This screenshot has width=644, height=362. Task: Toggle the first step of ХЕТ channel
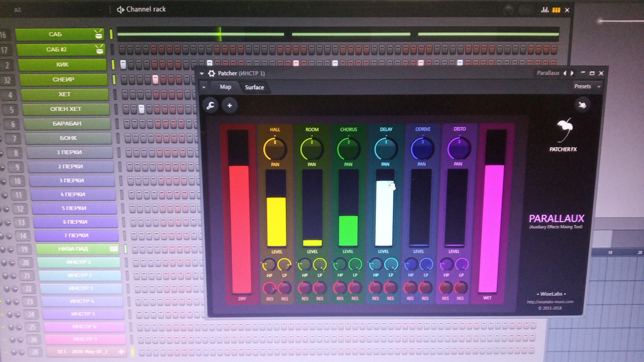pyautogui.click(x=124, y=95)
